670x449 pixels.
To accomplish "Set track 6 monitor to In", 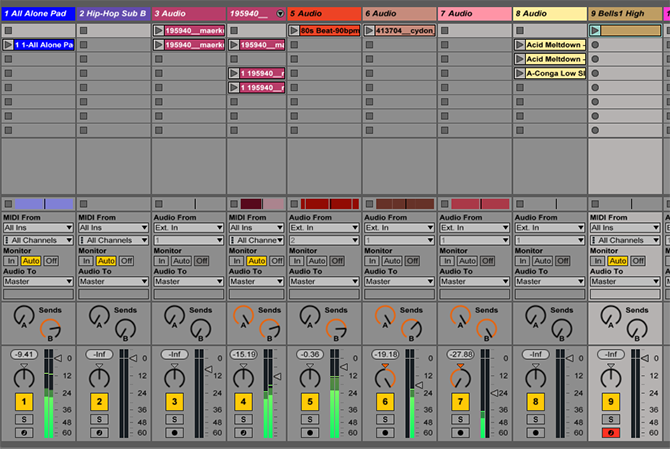I will pyautogui.click(x=372, y=261).
